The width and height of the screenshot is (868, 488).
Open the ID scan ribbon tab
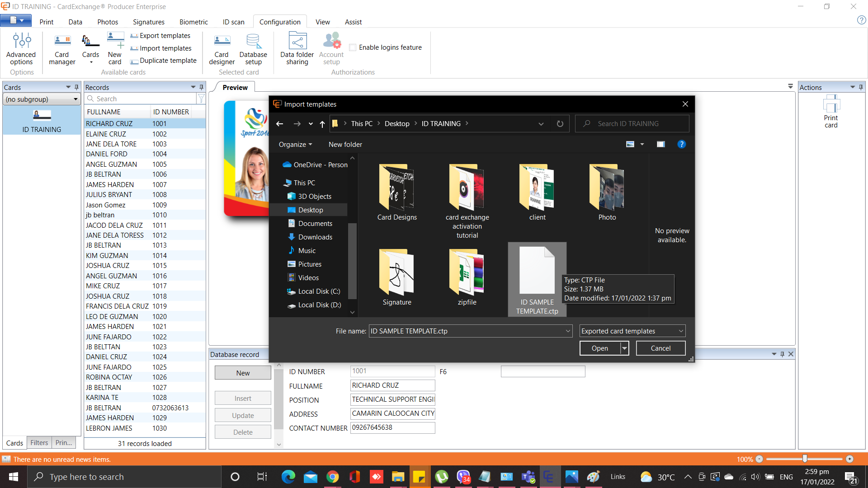click(233, 22)
